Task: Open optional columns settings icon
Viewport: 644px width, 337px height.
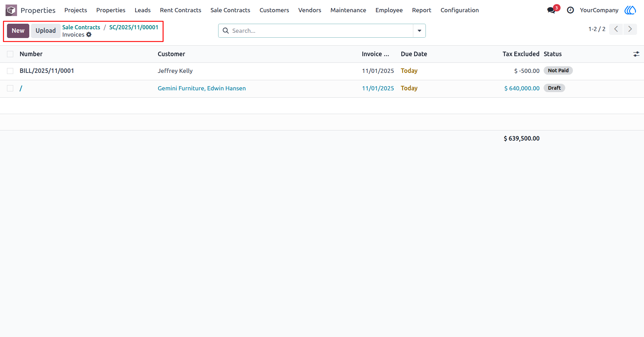Action: [636, 54]
